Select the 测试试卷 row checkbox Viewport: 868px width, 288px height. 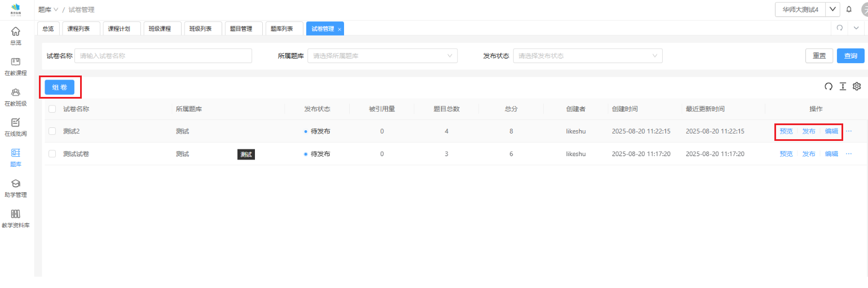[52, 154]
